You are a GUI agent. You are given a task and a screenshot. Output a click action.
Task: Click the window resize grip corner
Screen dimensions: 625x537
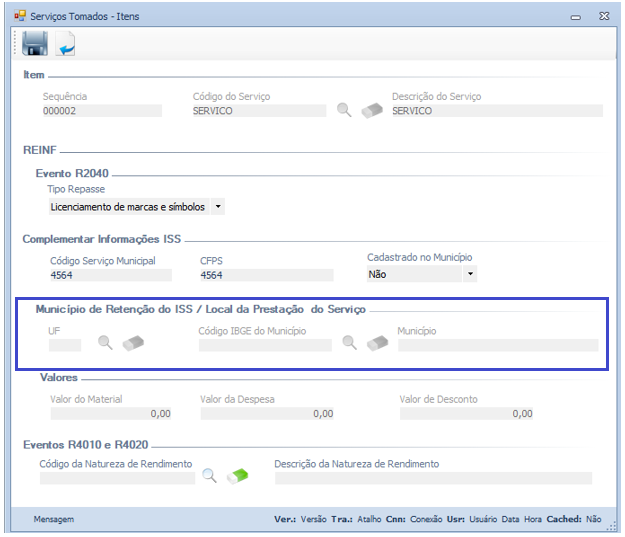(x=611, y=527)
